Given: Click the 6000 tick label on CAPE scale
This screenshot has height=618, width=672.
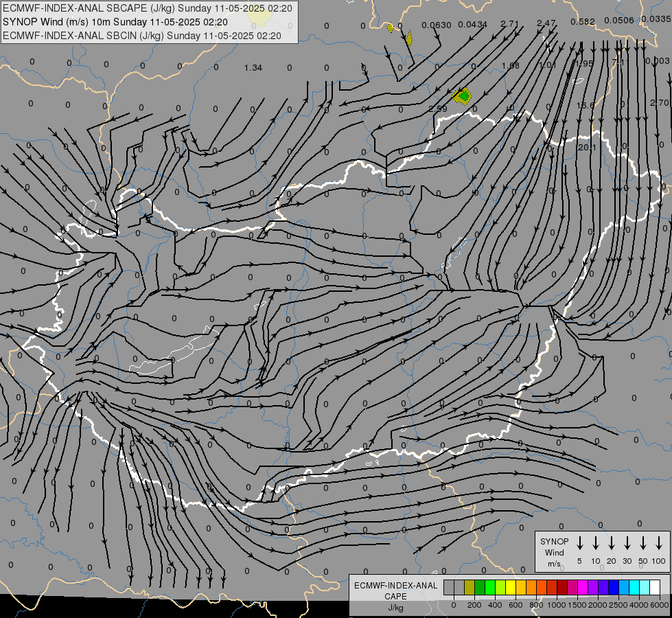Looking at the screenshot, I should (660, 605).
